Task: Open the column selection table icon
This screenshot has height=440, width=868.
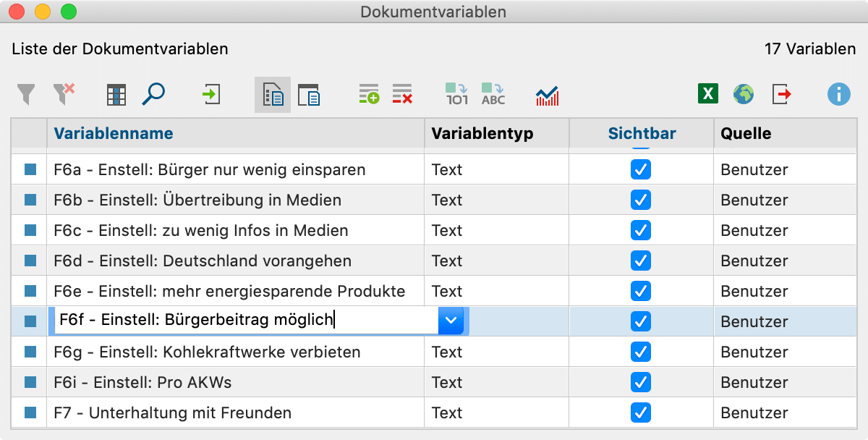Action: [116, 95]
